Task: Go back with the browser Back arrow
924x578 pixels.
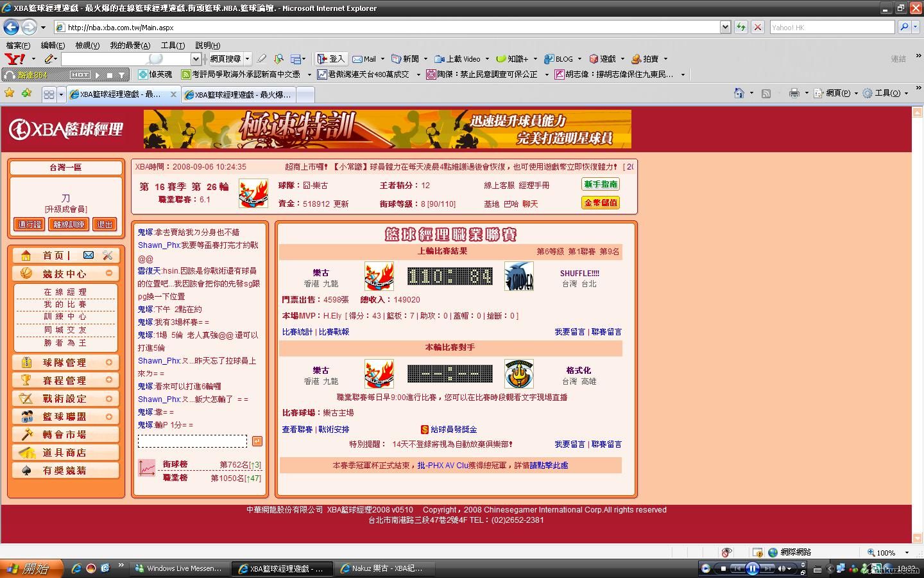Action: [x=11, y=27]
